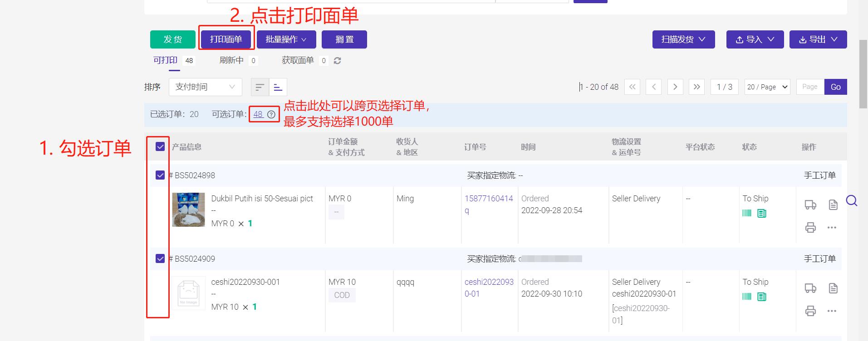This screenshot has width=868, height=341.
Task: Uncheck order BS5024898 checkbox
Action: pos(160,175)
